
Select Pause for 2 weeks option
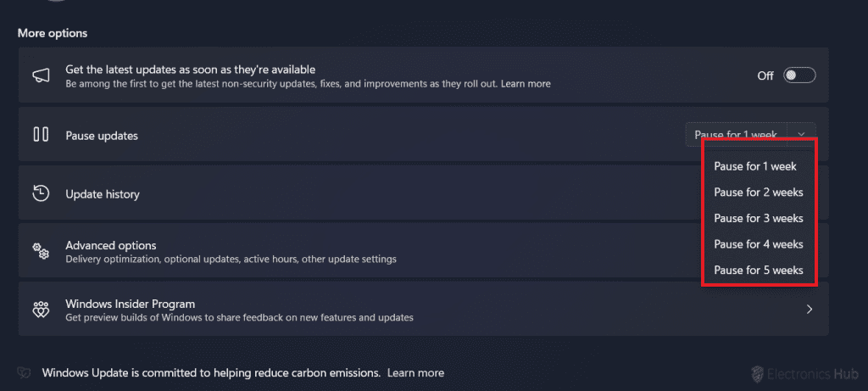pos(759,193)
